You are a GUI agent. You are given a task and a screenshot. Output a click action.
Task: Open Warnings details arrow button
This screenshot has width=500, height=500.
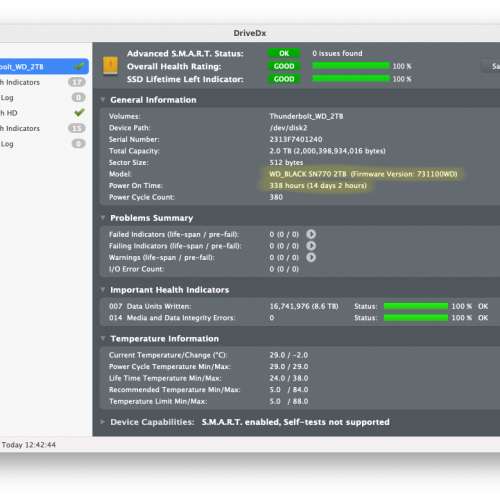pyautogui.click(x=311, y=257)
